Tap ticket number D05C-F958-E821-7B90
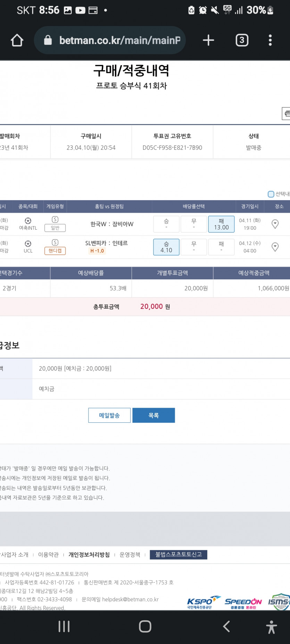 click(172, 147)
